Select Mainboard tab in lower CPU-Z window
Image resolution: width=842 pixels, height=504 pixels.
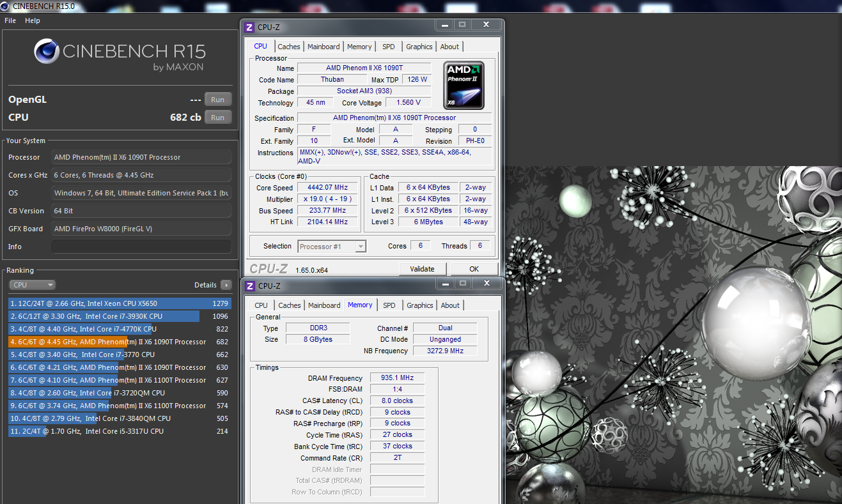(324, 305)
